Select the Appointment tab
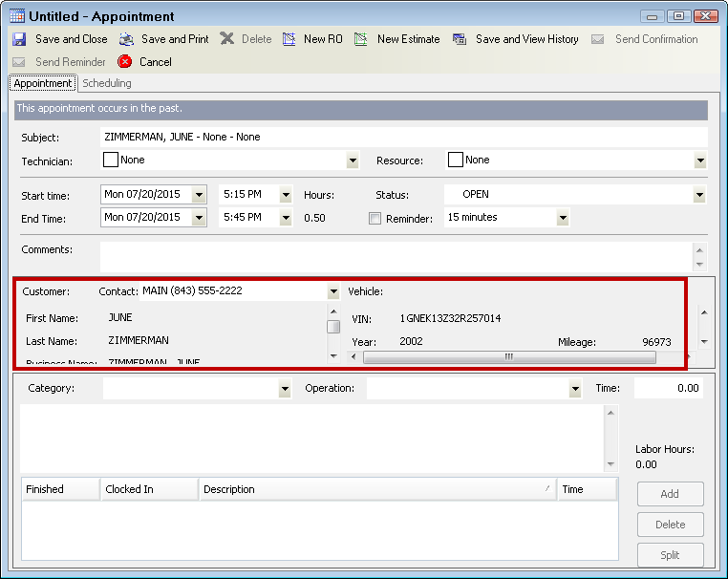 coord(43,84)
